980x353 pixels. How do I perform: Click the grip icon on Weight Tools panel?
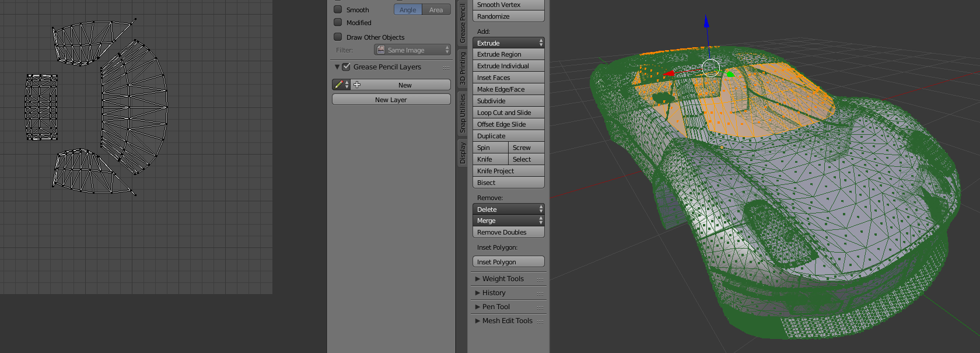(540, 279)
